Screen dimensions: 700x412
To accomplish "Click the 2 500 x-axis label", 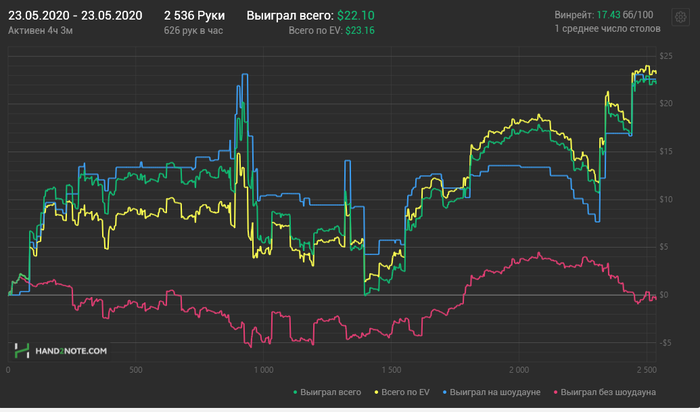I will pos(647,370).
